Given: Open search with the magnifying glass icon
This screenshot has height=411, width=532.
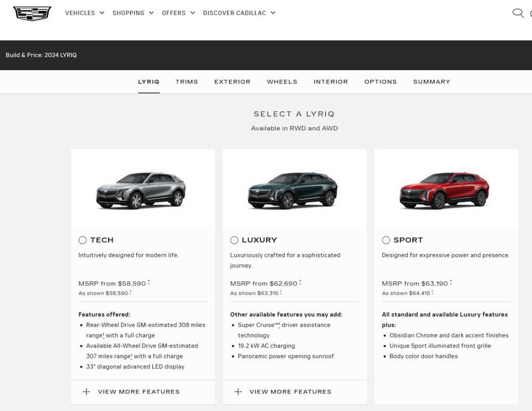Looking at the screenshot, I should (x=518, y=13).
